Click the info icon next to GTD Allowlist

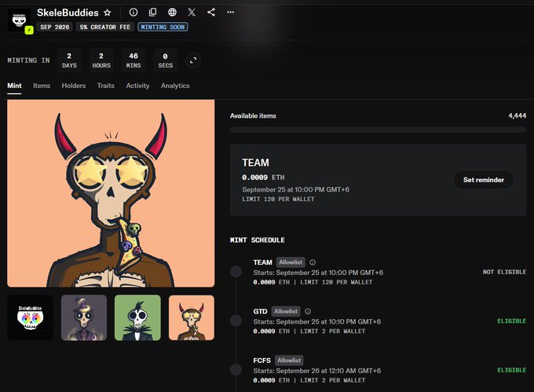[x=308, y=311]
